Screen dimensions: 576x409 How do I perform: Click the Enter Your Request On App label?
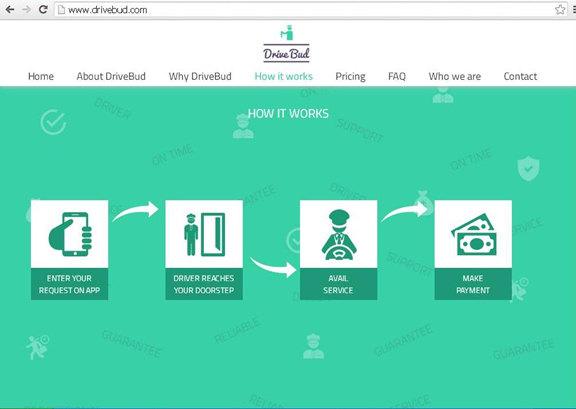coord(69,284)
